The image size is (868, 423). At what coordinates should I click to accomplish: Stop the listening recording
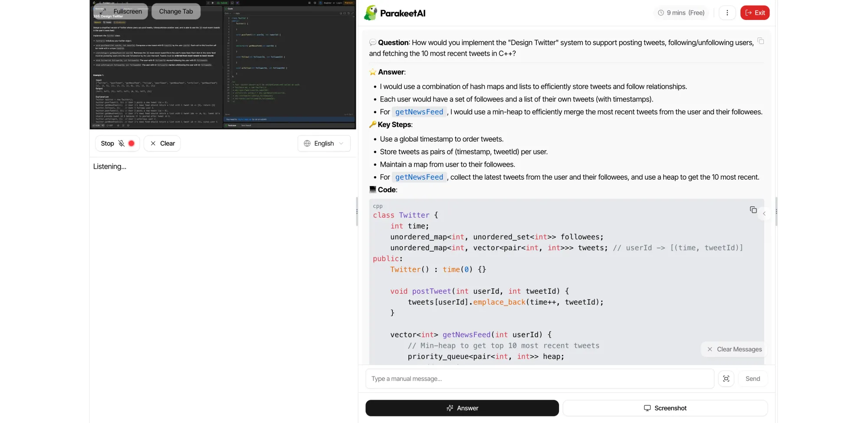(117, 143)
